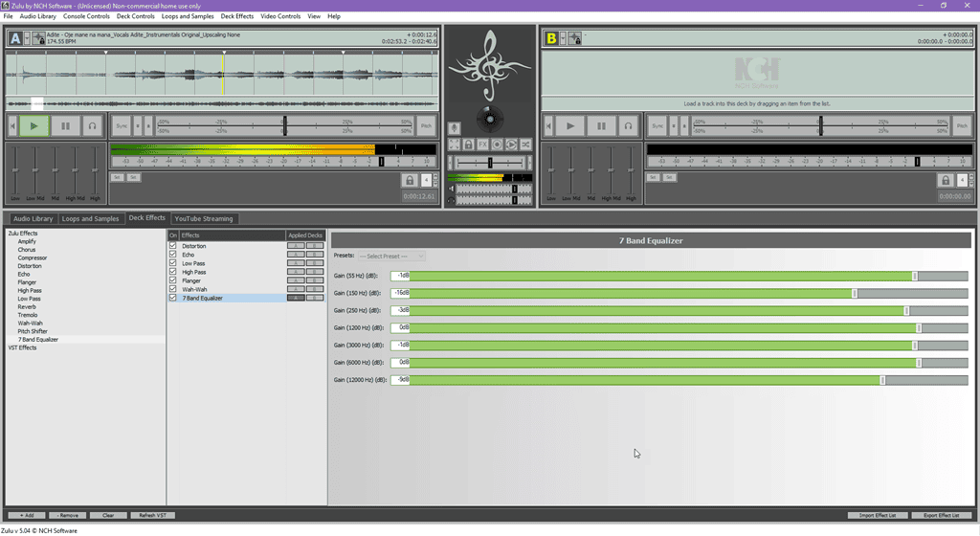This screenshot has width=980, height=536.
Task: Open the Console Controls menu
Action: coord(86,16)
